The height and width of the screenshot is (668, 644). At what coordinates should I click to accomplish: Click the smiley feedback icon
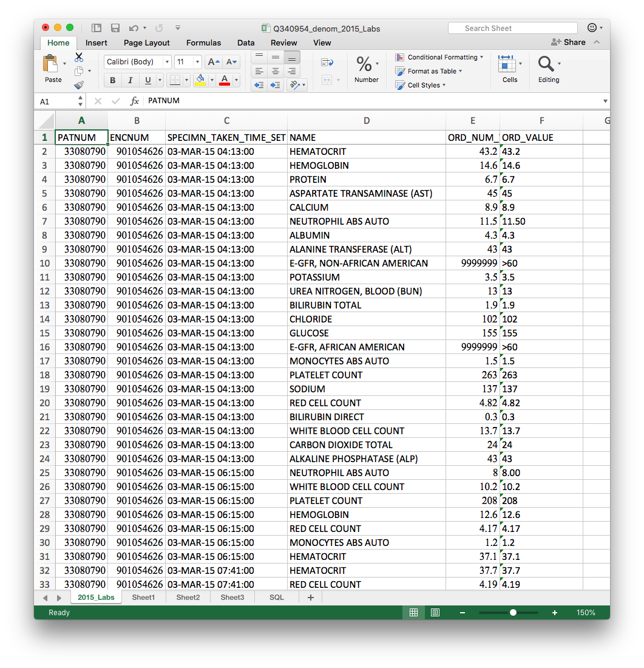592,28
